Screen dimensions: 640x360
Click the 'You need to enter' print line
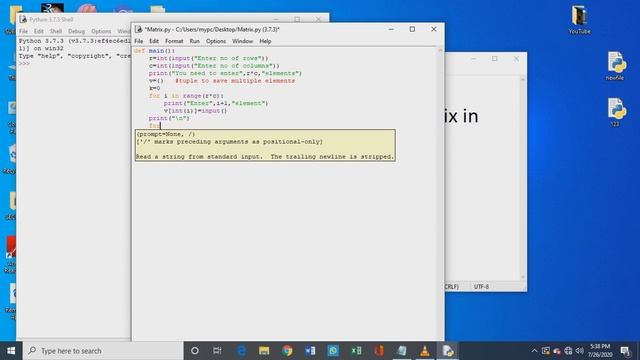[x=225, y=73]
